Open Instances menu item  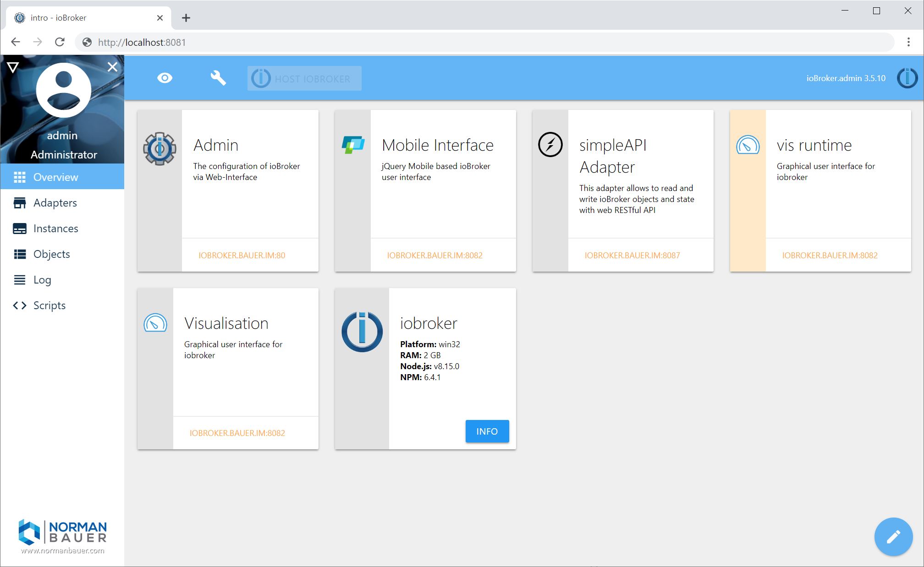(62, 228)
